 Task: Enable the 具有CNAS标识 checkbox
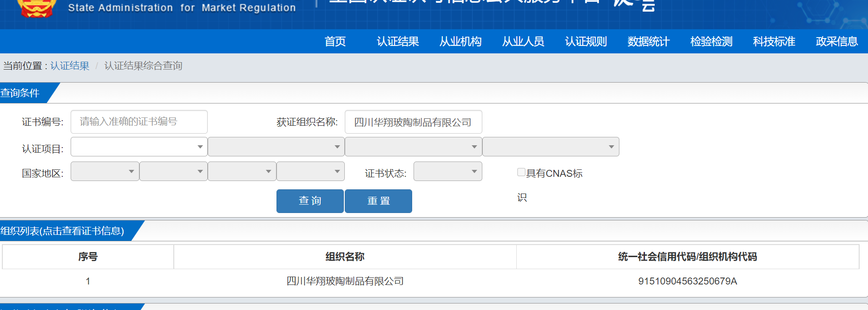(x=521, y=172)
